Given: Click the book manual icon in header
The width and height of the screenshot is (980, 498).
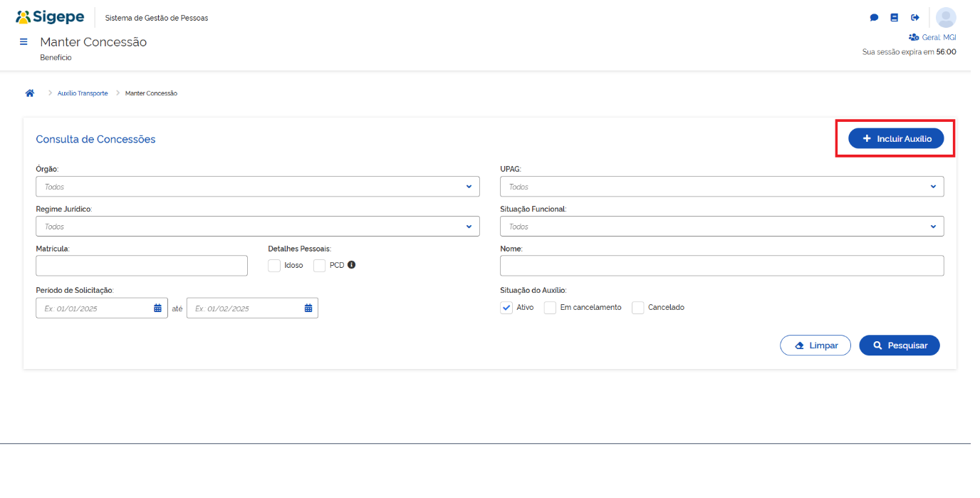Looking at the screenshot, I should 895,18.
